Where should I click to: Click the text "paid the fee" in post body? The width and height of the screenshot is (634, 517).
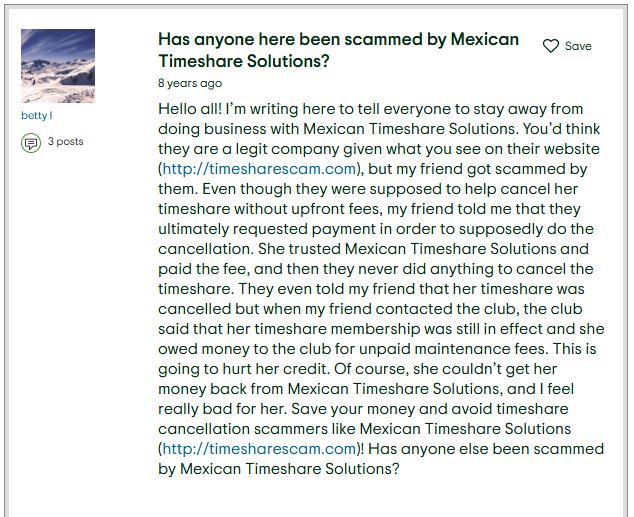click(203, 269)
